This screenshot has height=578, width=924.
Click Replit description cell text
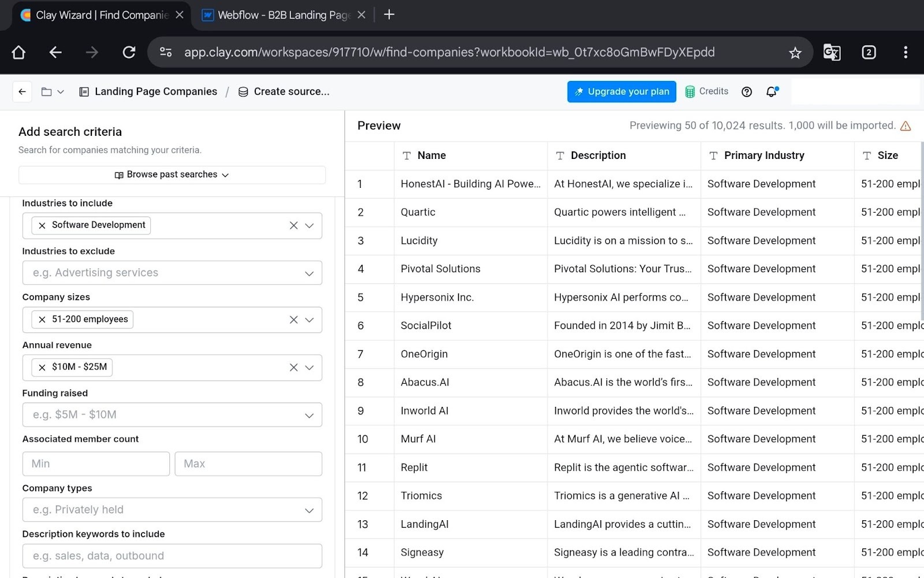point(624,467)
